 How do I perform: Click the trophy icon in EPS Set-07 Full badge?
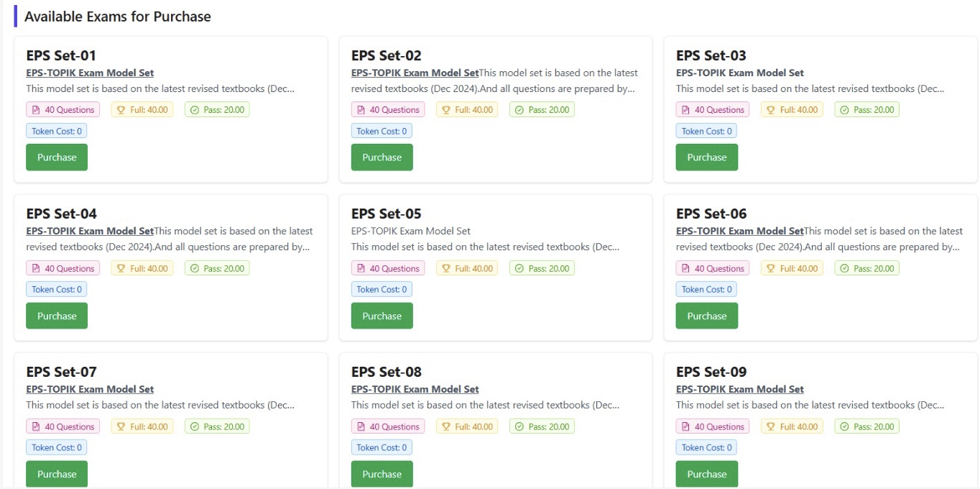pos(121,427)
